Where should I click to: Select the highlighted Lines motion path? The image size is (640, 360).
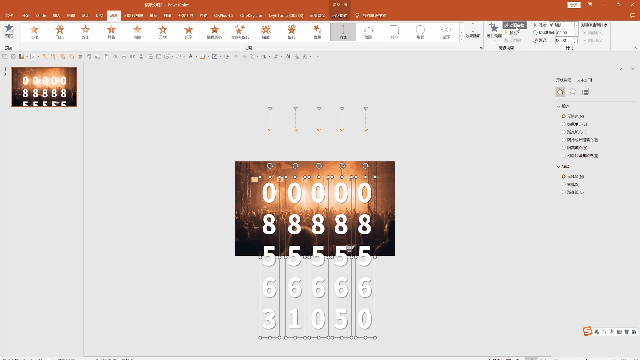pyautogui.click(x=343, y=32)
